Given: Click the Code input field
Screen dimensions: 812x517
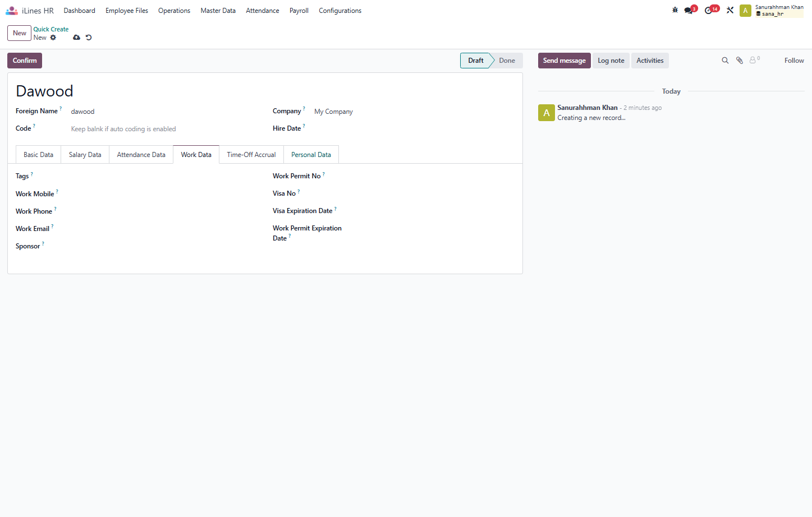Looking at the screenshot, I should coord(164,129).
